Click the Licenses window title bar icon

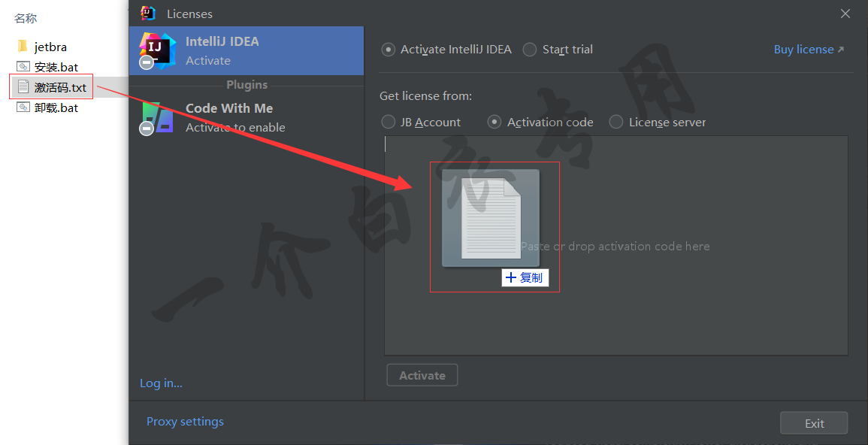[148, 14]
